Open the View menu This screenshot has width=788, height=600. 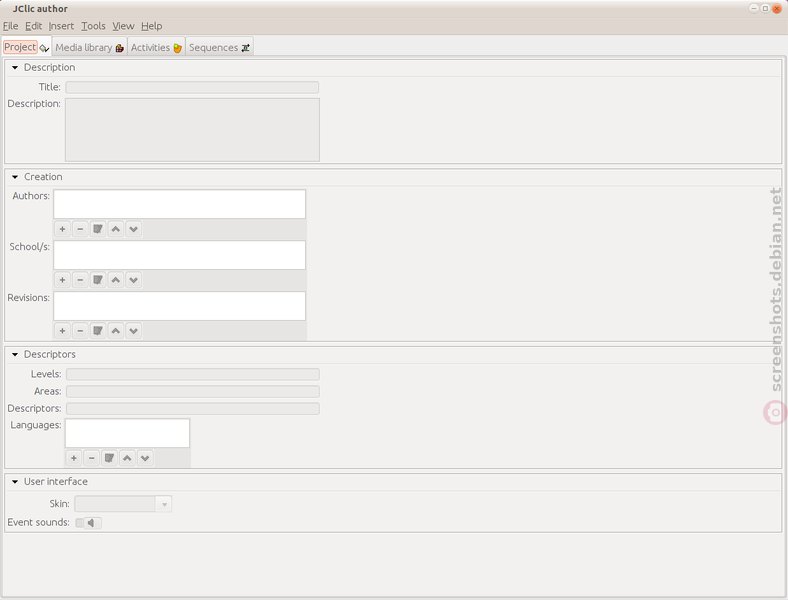(x=123, y=26)
